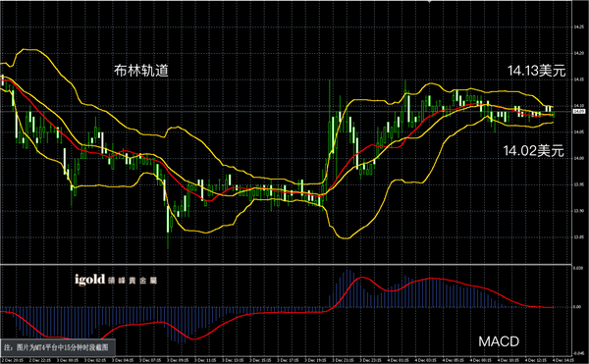
Task: Click the 3 Dec 23:15 time label
Action: [x=371, y=361]
